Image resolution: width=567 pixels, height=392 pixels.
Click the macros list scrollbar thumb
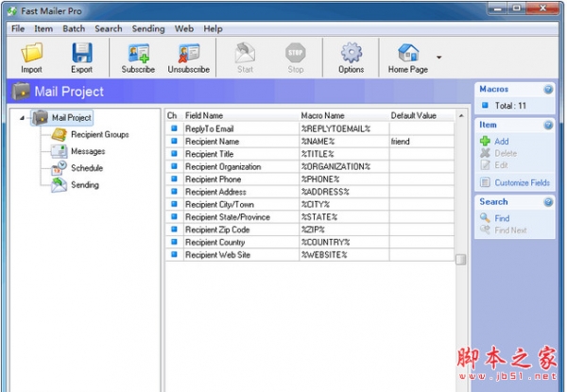[x=461, y=260]
